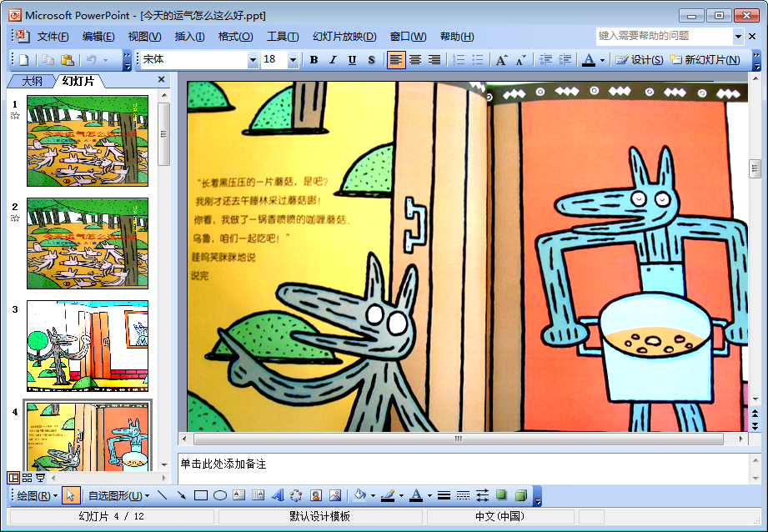Open the 自选图形(U) AutoShapes menu
Screen dimensions: 768x532
118,496
